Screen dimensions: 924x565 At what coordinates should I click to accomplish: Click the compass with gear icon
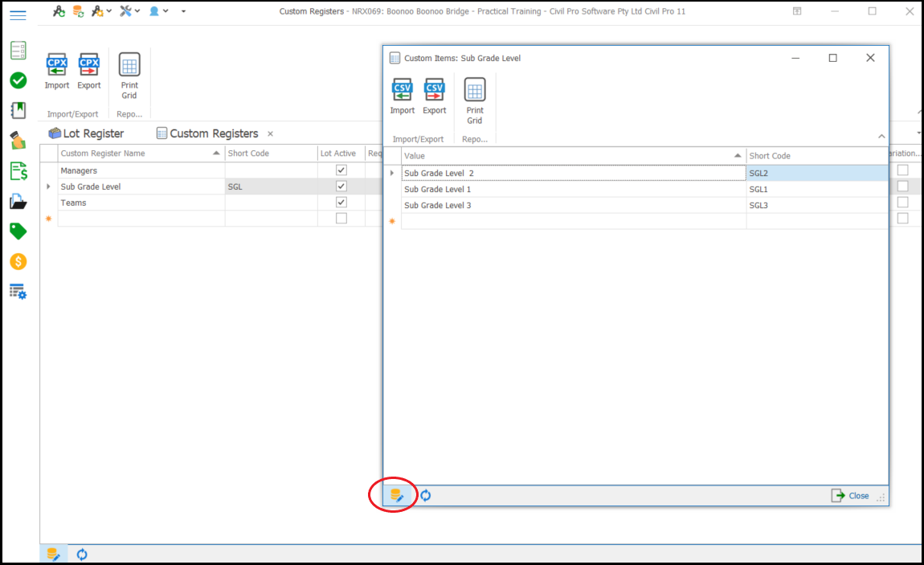pyautogui.click(x=97, y=11)
